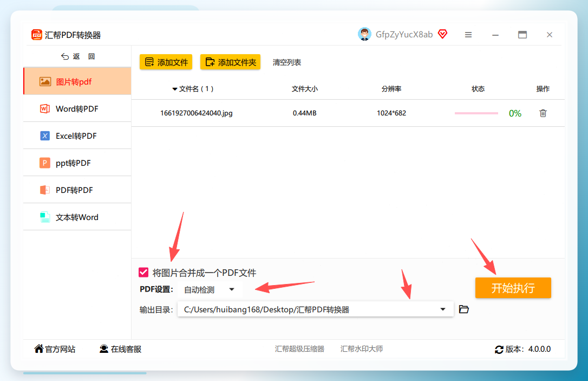Click the 0.44MB file size cell
The width and height of the screenshot is (588, 381).
point(304,113)
